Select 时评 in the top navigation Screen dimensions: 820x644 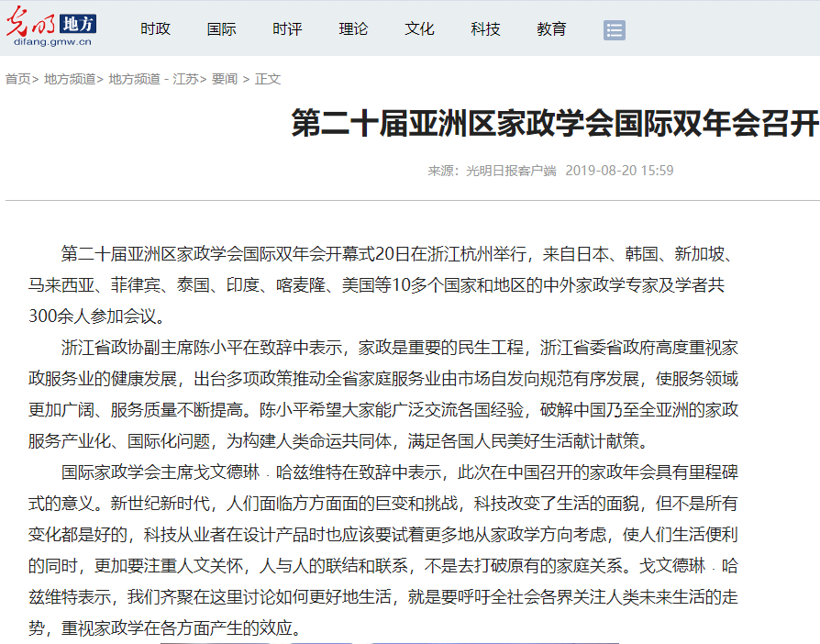[x=287, y=29]
